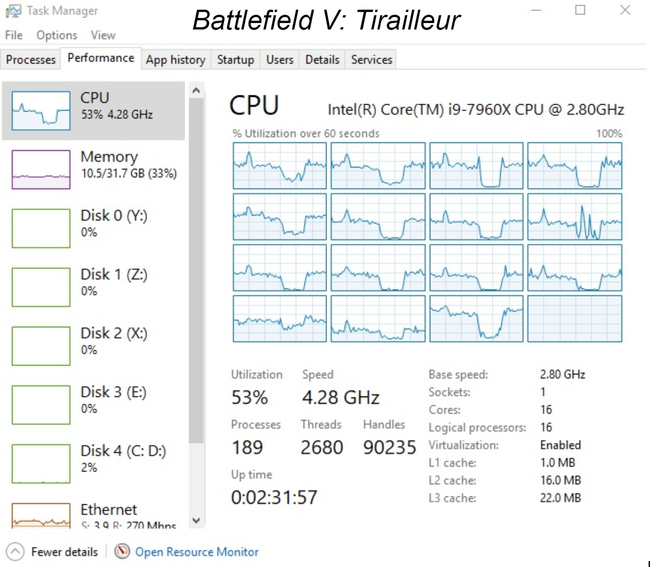
Task: Open the Details tab
Action: click(x=322, y=60)
